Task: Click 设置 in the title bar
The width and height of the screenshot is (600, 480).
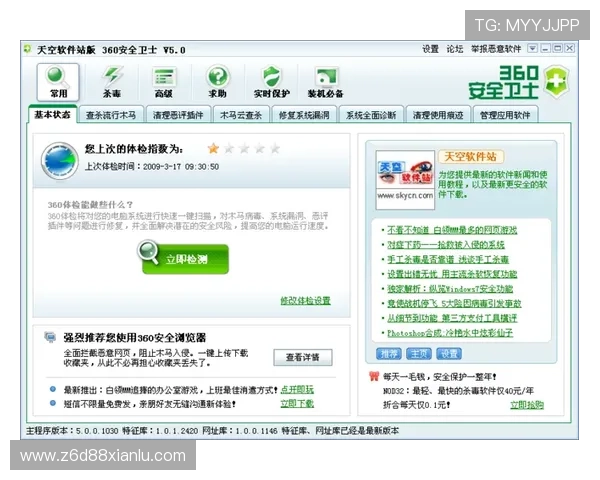Action: [x=430, y=49]
